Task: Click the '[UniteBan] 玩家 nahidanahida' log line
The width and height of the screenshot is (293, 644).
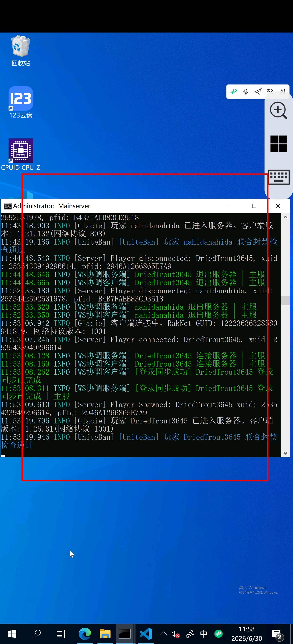Action: coord(139,246)
